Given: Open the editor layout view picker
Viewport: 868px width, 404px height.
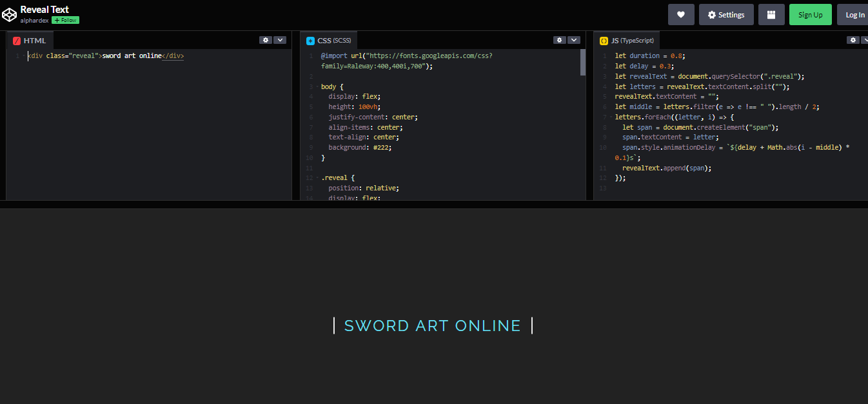Looking at the screenshot, I should point(771,14).
